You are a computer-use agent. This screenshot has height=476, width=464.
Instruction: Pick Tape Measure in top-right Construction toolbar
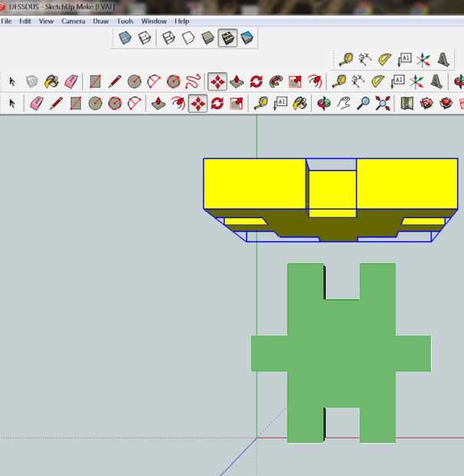click(346, 59)
